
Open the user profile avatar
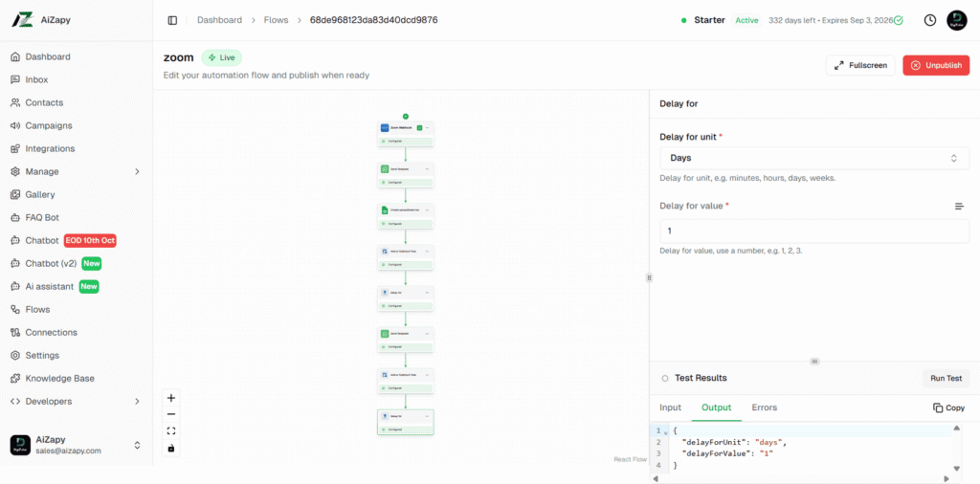coord(956,20)
